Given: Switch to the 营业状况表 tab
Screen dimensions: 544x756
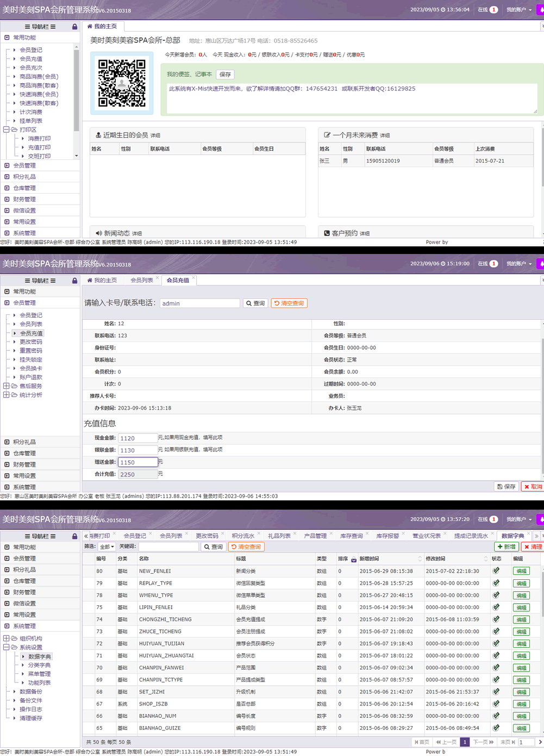Looking at the screenshot, I should pyautogui.click(x=426, y=536).
